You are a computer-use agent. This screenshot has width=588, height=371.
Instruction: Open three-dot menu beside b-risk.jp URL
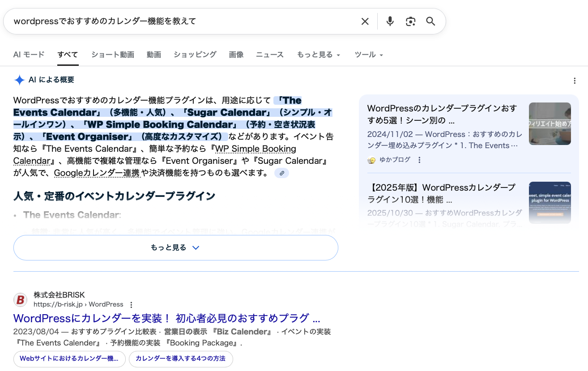tap(131, 305)
